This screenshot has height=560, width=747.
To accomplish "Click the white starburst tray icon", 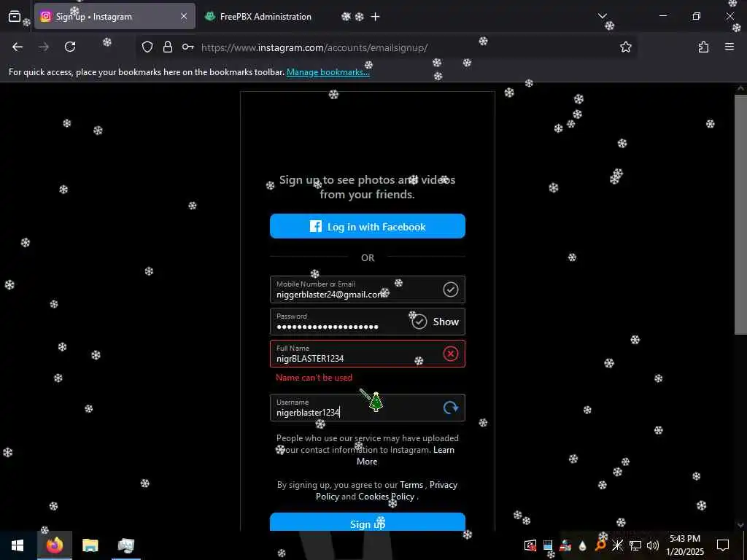I will [x=617, y=545].
